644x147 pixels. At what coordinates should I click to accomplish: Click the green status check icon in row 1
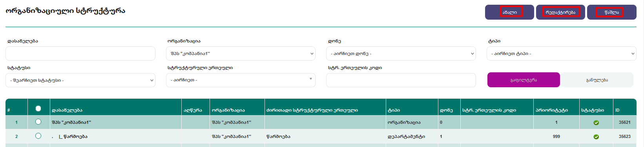pyautogui.click(x=596, y=123)
